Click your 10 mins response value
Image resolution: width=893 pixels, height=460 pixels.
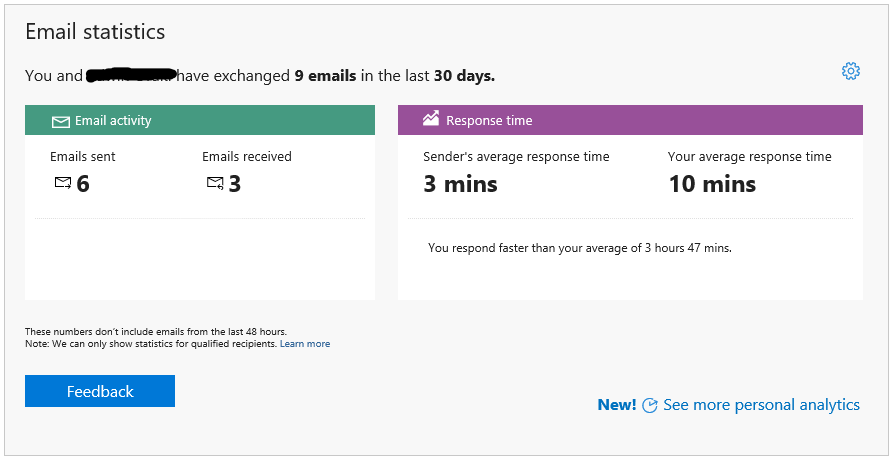tap(712, 184)
